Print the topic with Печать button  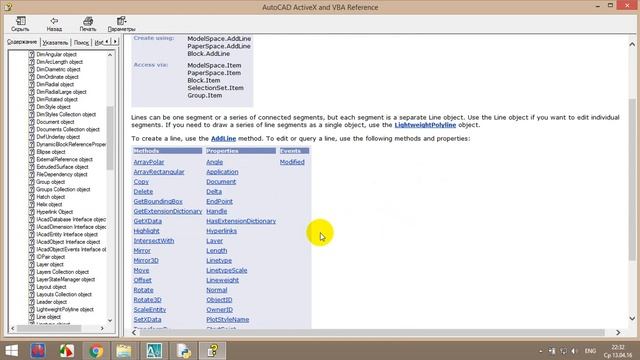point(88,24)
